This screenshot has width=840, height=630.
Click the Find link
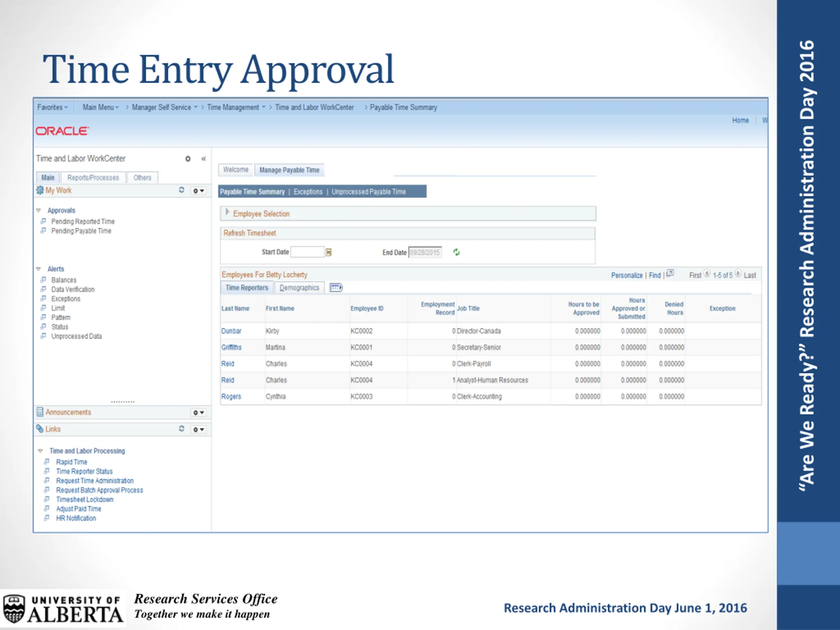point(655,275)
